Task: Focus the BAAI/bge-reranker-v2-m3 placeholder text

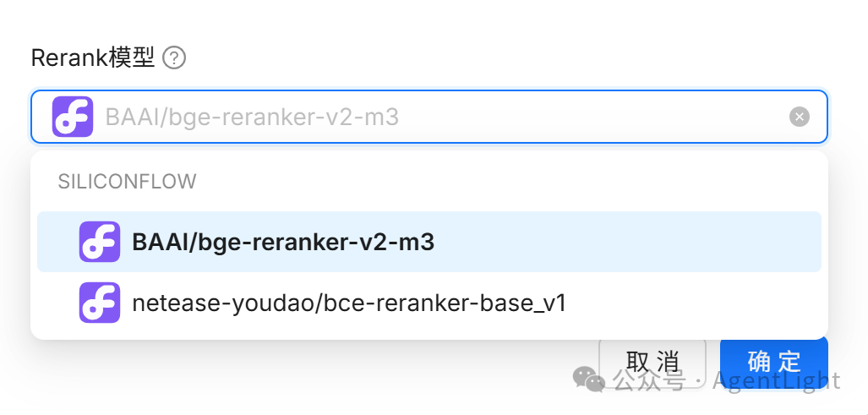Action: pos(252,117)
